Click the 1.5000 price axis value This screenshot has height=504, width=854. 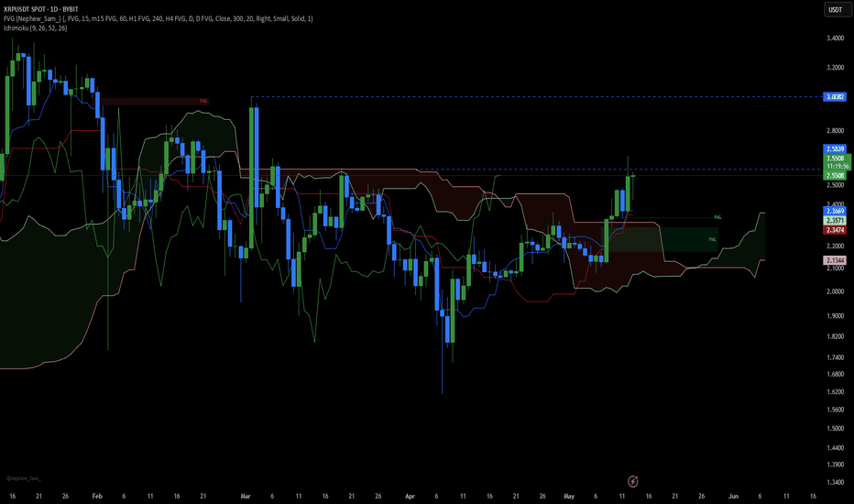(x=835, y=428)
